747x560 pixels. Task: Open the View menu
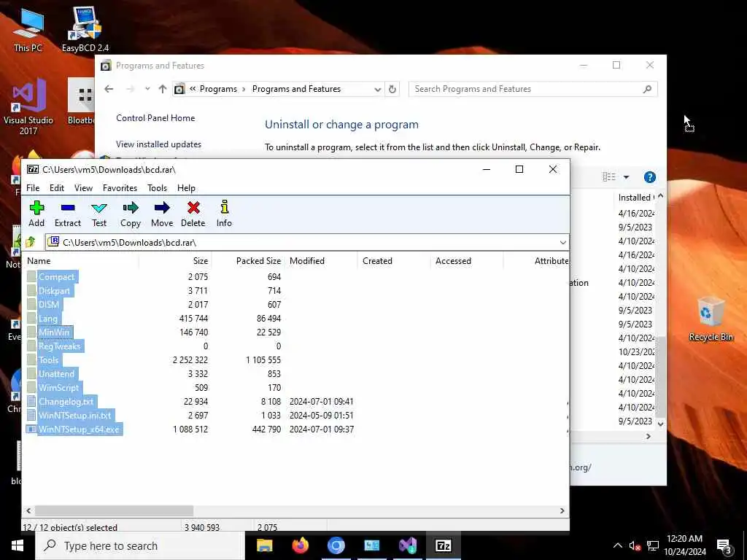[x=83, y=188]
